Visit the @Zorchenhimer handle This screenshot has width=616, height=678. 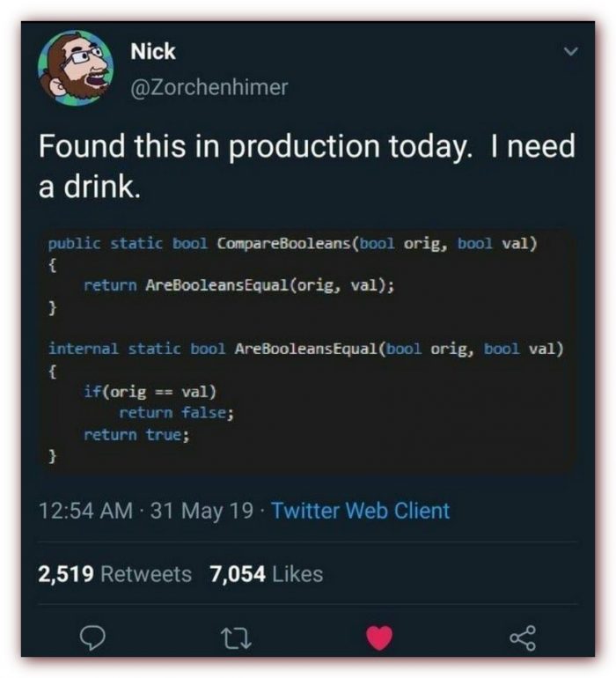[209, 87]
